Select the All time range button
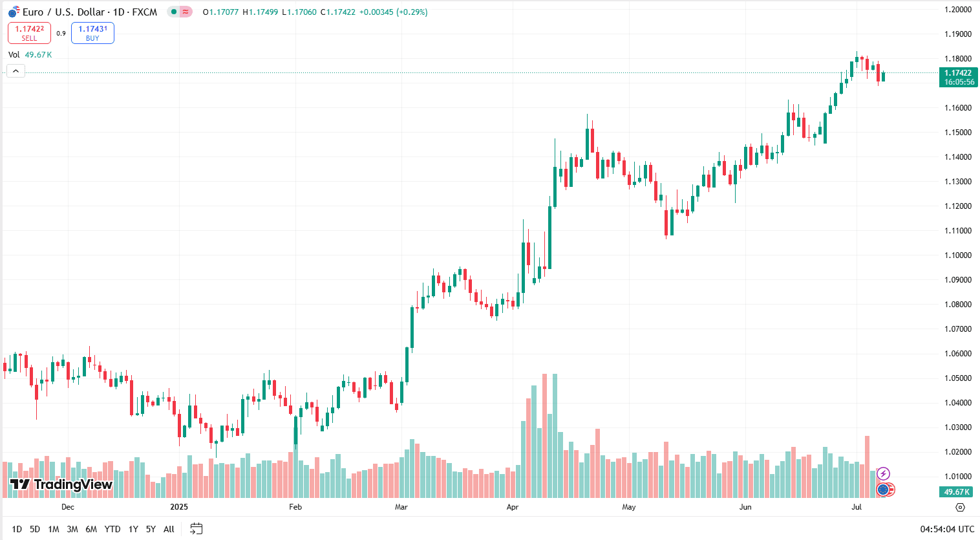 pyautogui.click(x=169, y=529)
